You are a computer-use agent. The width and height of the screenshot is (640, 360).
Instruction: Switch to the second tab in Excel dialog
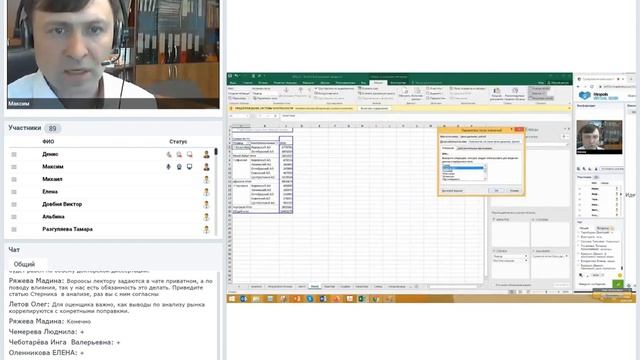pos(474,148)
